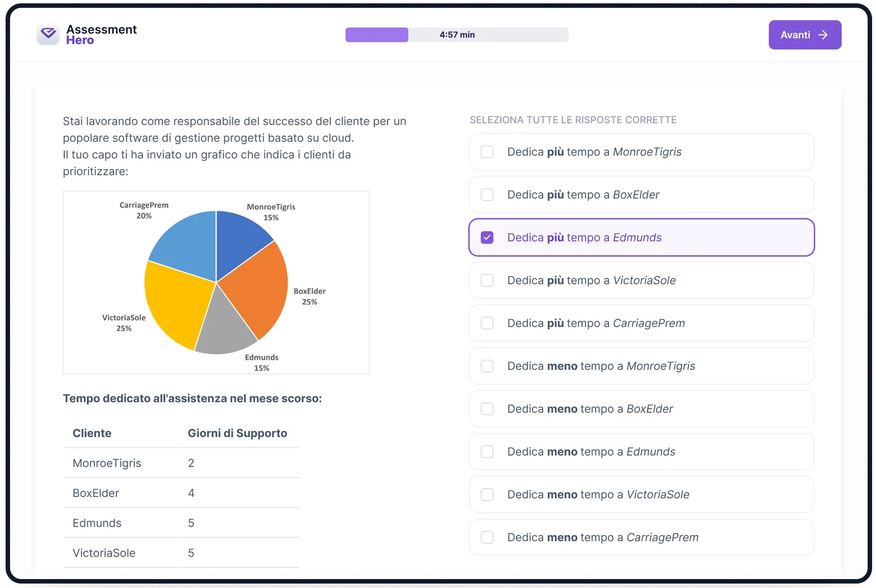Check 'Dedica più tempo a MonroeTigris'
Viewport: 876px width, 588px height.
pyautogui.click(x=487, y=152)
